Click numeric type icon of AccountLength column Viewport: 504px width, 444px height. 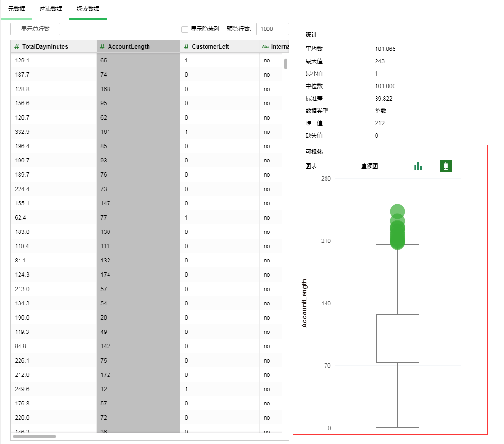click(102, 47)
